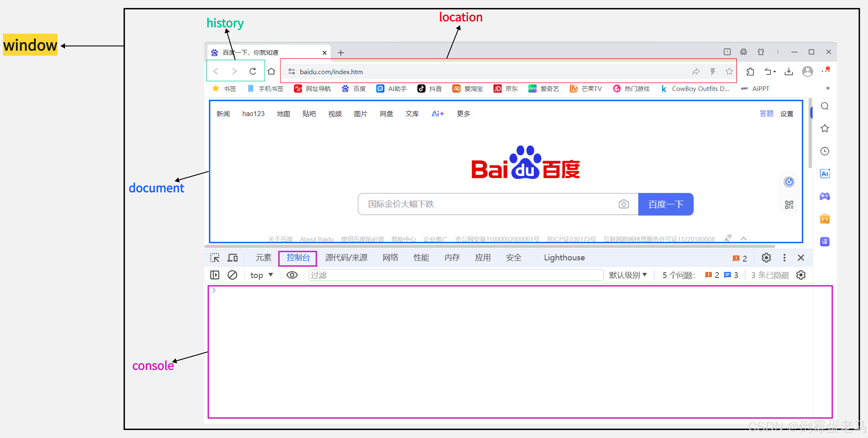The image size is (868, 438).
Task: Open the top context dropdown
Action: (261, 275)
